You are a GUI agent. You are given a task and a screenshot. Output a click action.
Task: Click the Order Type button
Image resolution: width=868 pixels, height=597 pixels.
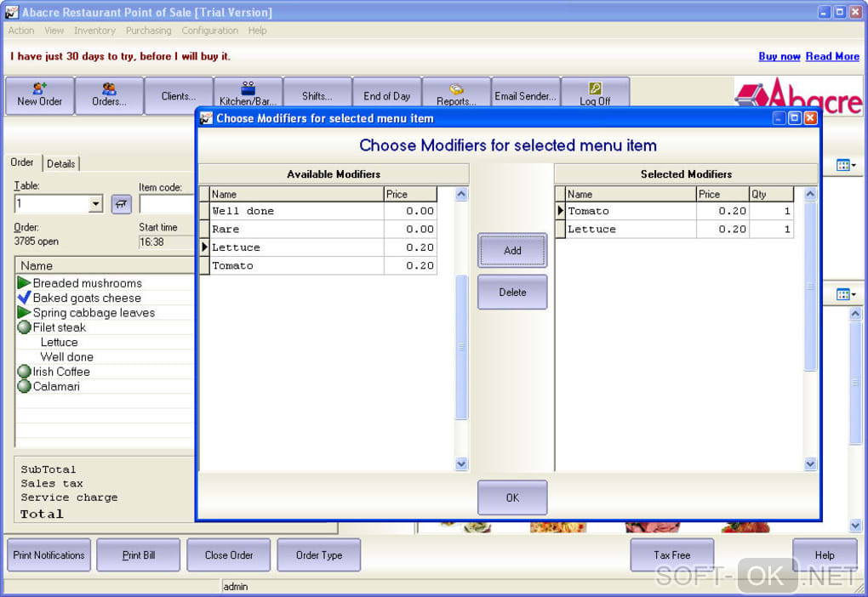pos(319,555)
